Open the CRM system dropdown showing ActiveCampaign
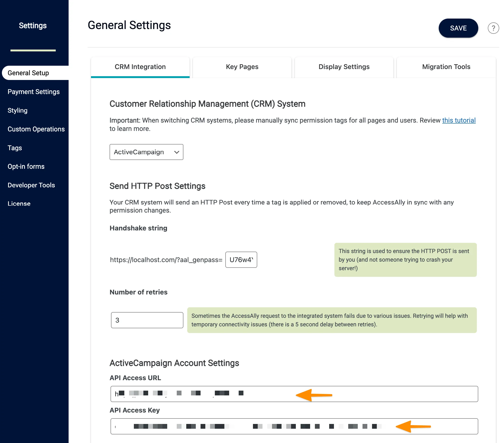 pyautogui.click(x=146, y=152)
